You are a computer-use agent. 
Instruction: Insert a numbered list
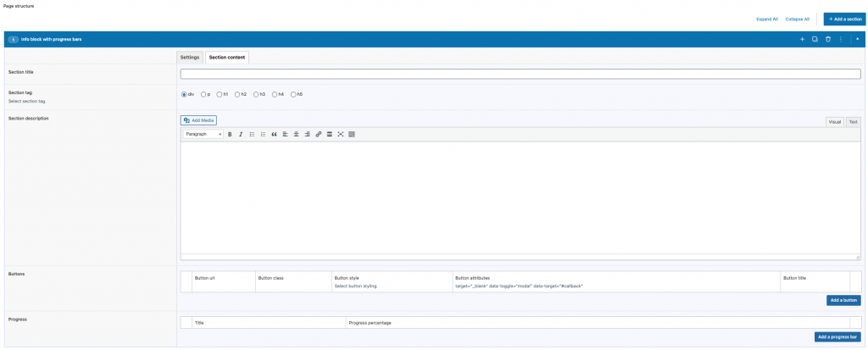(263, 134)
